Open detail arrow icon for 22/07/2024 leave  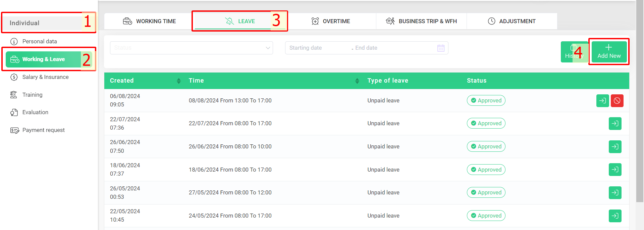[615, 124]
